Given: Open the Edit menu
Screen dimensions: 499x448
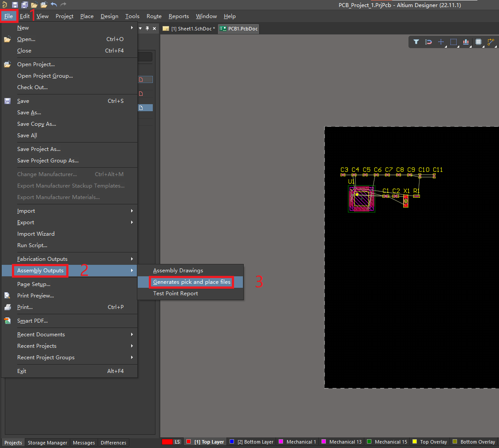Looking at the screenshot, I should [x=24, y=16].
